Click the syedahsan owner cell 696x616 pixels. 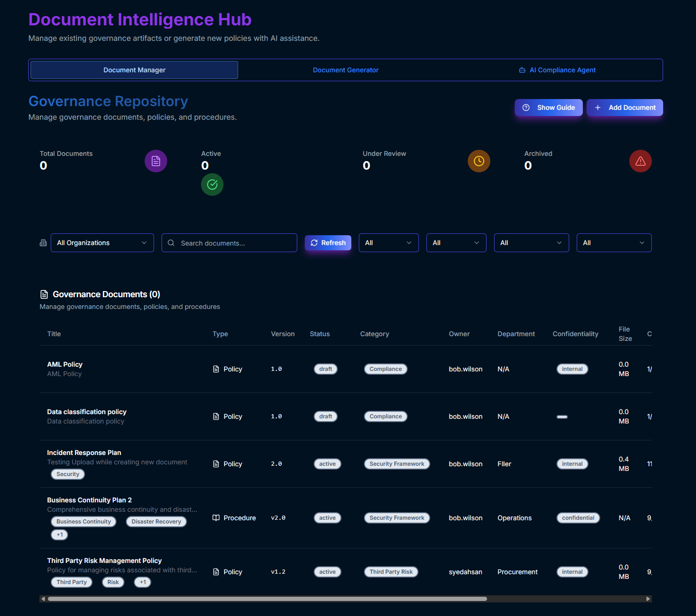(x=465, y=572)
